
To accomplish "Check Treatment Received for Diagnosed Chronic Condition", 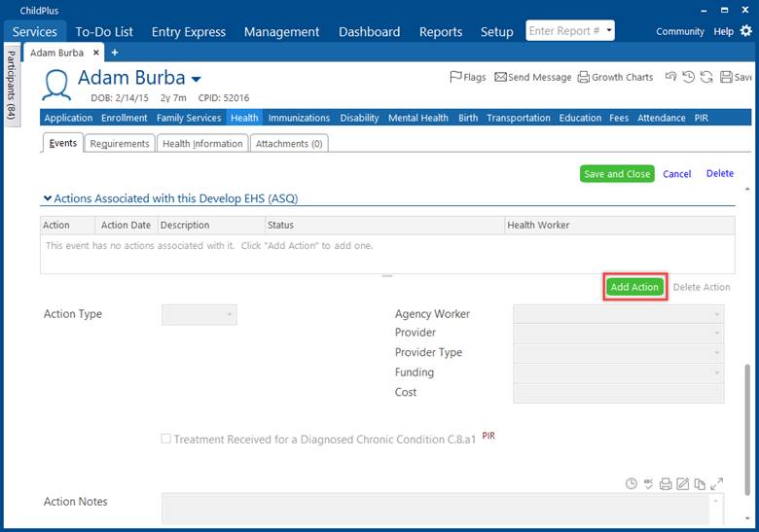I will [166, 440].
